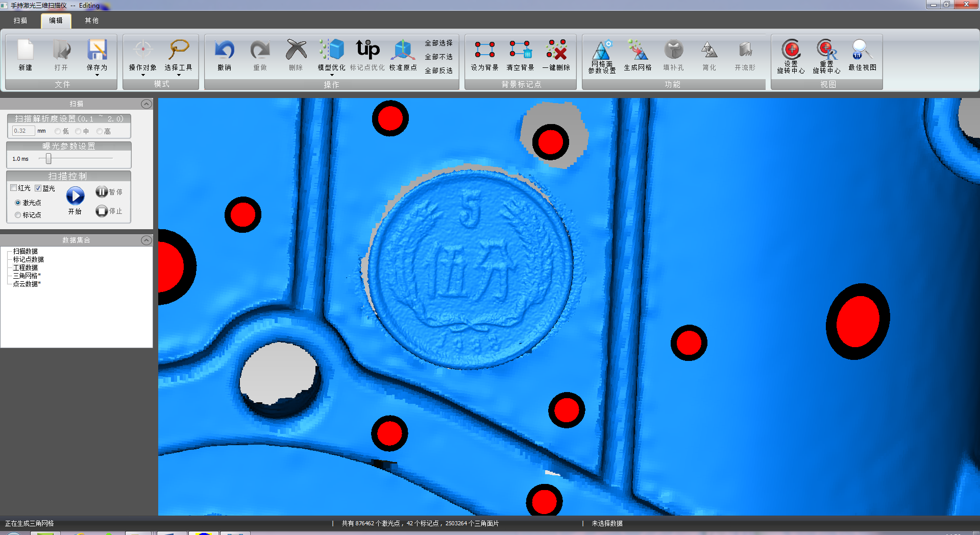Collapse the 数据集合 data collection panel

click(146, 240)
